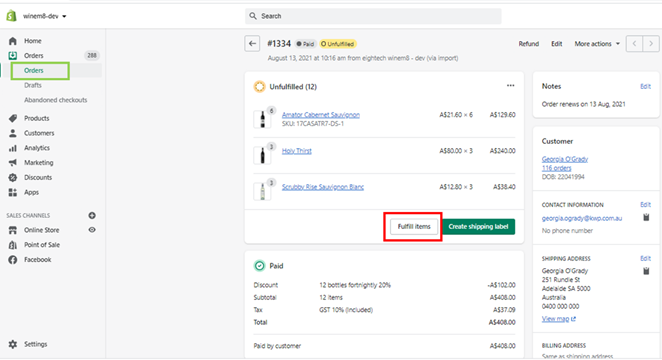View the online store via eye icon
This screenshot has height=360, width=662.
click(x=92, y=230)
